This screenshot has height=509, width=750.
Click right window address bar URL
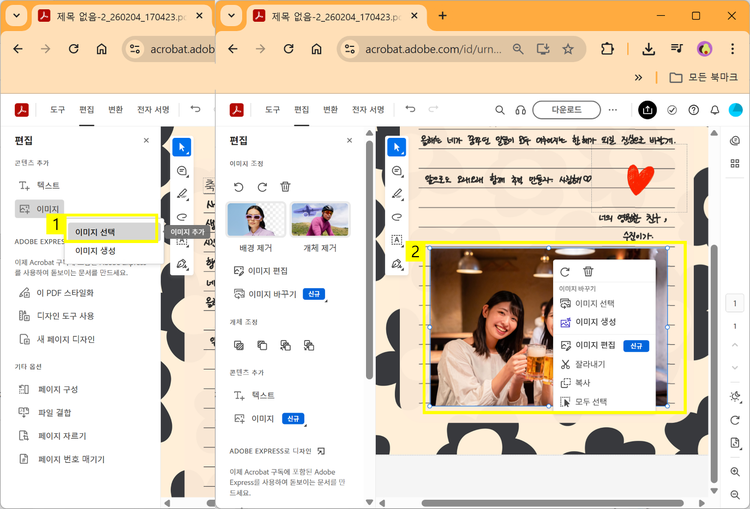coord(433,49)
